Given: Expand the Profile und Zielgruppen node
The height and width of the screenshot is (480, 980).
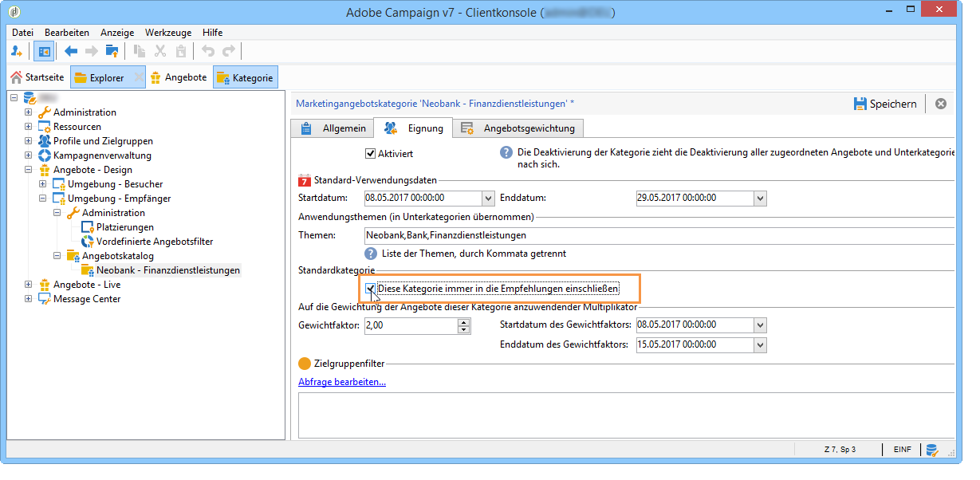Looking at the screenshot, I should coord(29,141).
